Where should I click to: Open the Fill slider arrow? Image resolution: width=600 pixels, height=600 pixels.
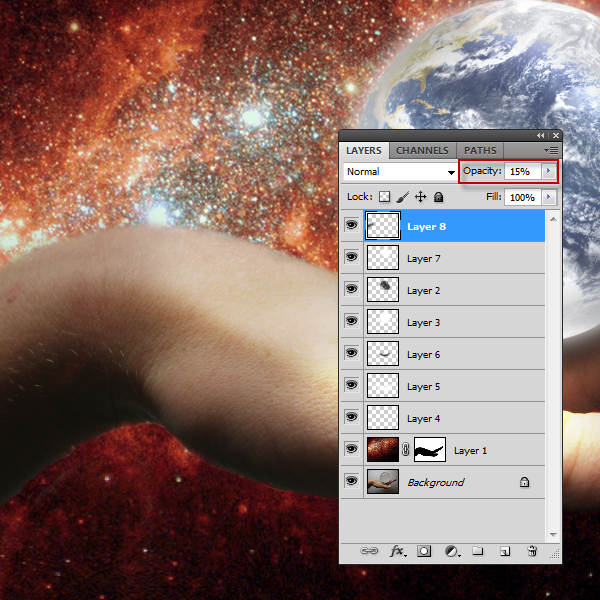[548, 197]
